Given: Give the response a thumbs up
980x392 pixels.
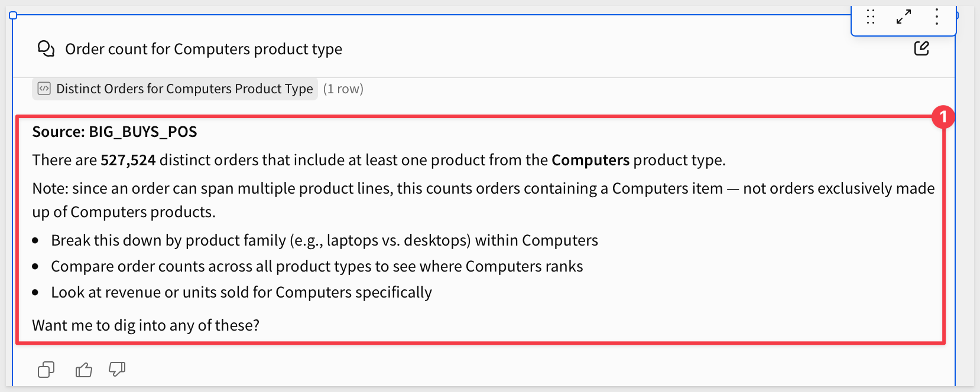Looking at the screenshot, I should 84,370.
